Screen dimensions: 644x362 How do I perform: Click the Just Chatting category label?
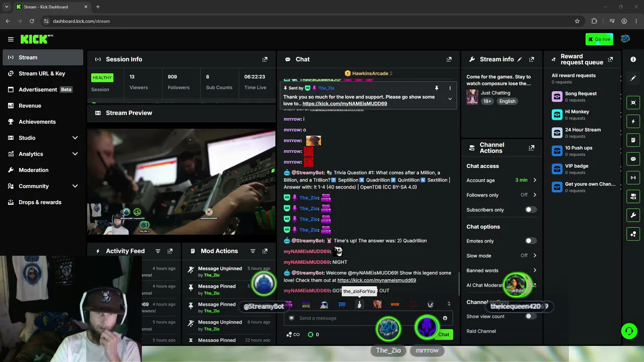pos(495,93)
